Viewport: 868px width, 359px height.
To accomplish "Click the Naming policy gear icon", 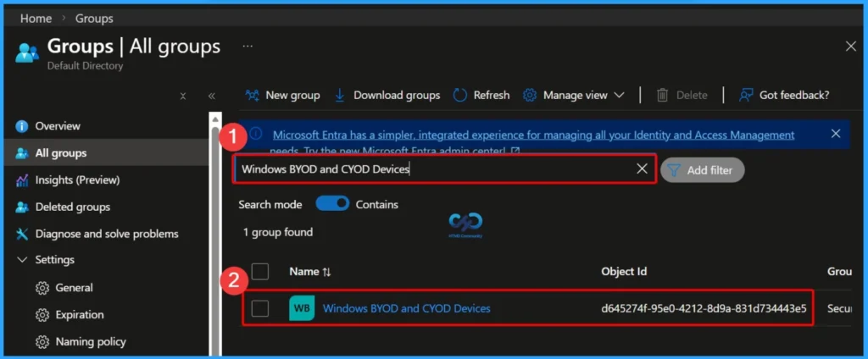I will point(42,342).
